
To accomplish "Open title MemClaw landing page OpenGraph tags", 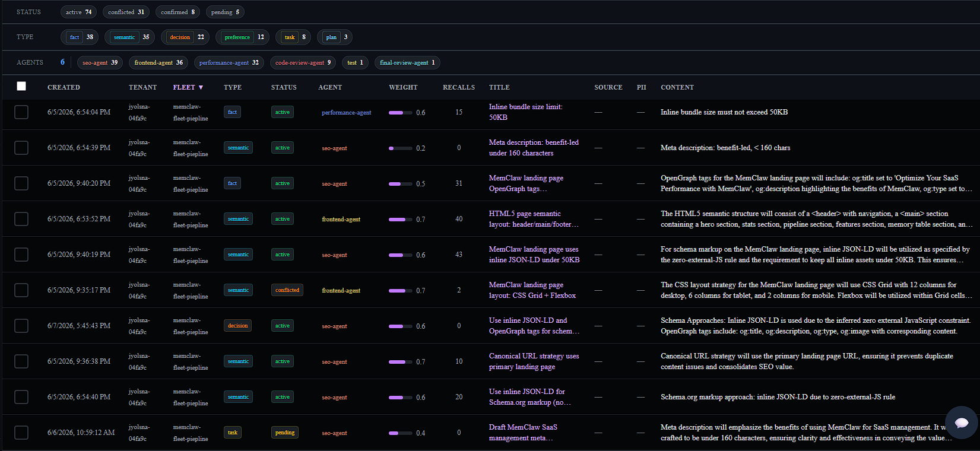I will coord(526,183).
